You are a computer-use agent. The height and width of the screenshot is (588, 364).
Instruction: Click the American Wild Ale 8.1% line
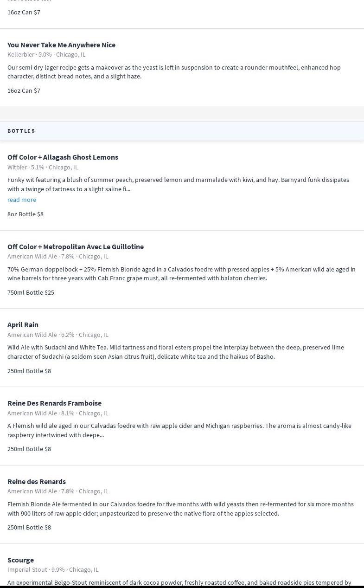click(57, 413)
